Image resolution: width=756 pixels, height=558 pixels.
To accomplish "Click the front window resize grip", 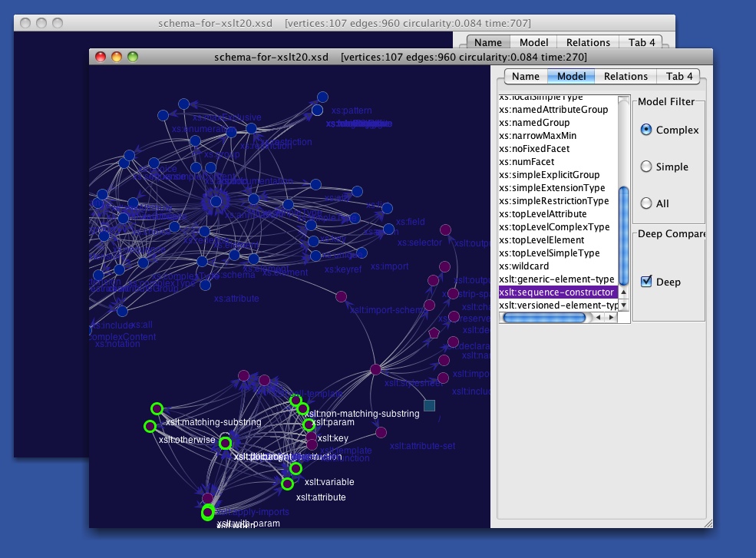I will coord(708,523).
